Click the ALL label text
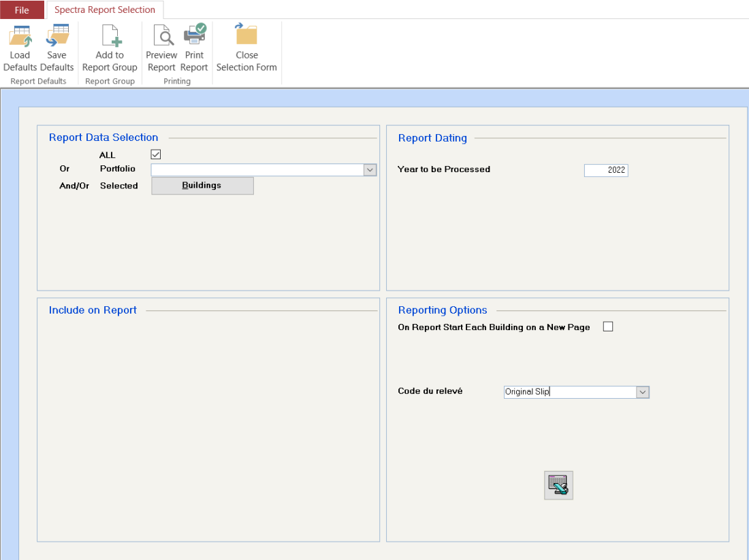The width and height of the screenshot is (749, 560). point(107,155)
